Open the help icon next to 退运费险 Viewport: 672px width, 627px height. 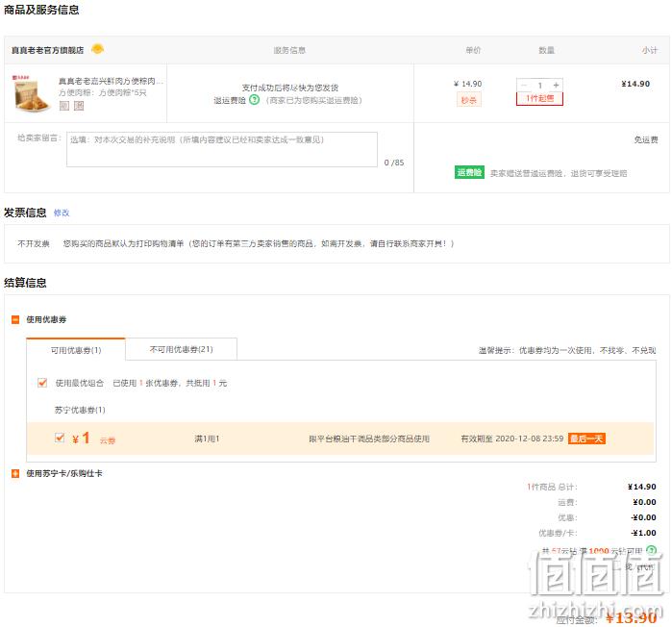(254, 99)
